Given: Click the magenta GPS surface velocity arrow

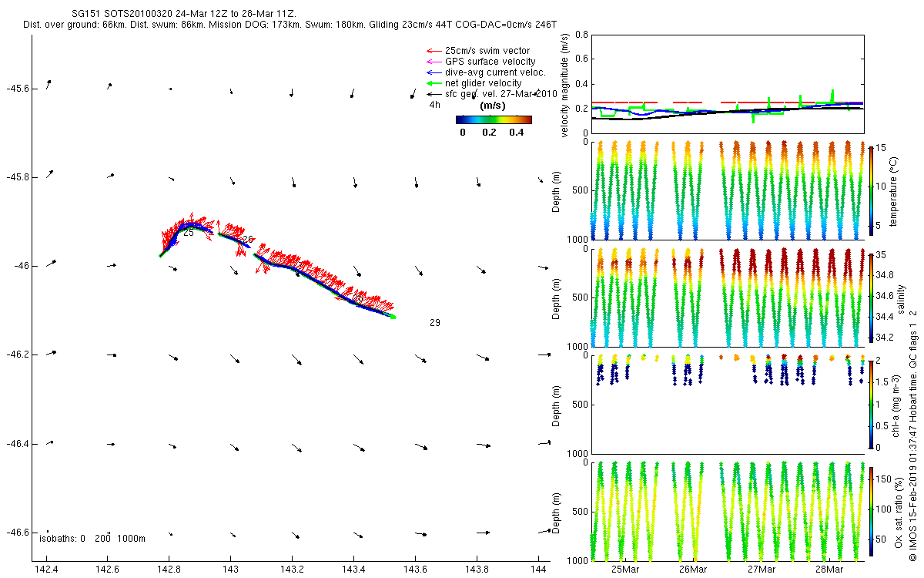Looking at the screenshot, I should [x=434, y=62].
